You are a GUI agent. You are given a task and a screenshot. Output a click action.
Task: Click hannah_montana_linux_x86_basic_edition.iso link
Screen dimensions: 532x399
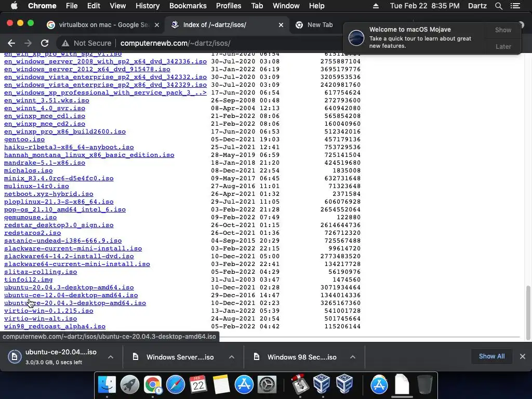coord(89,155)
